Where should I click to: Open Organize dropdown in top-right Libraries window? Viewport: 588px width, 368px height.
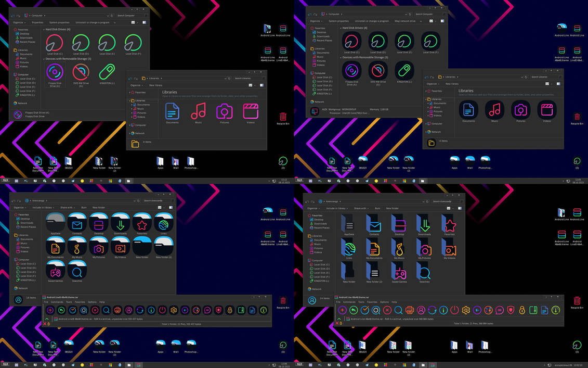(x=433, y=84)
